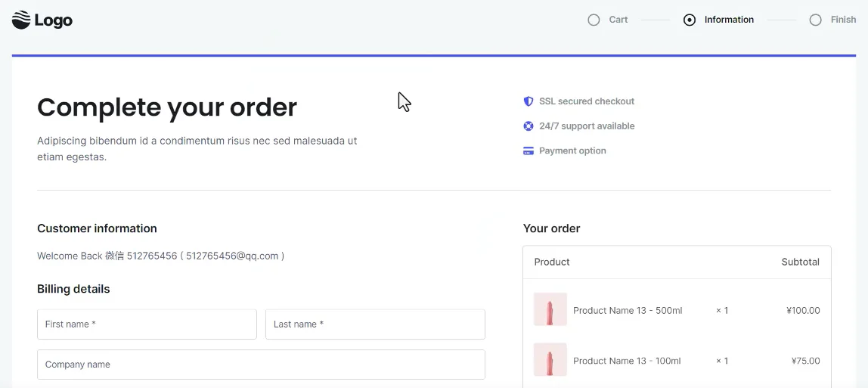This screenshot has height=388, width=868.
Task: Click the Product Name 13 - 500ml text
Action: [628, 311]
